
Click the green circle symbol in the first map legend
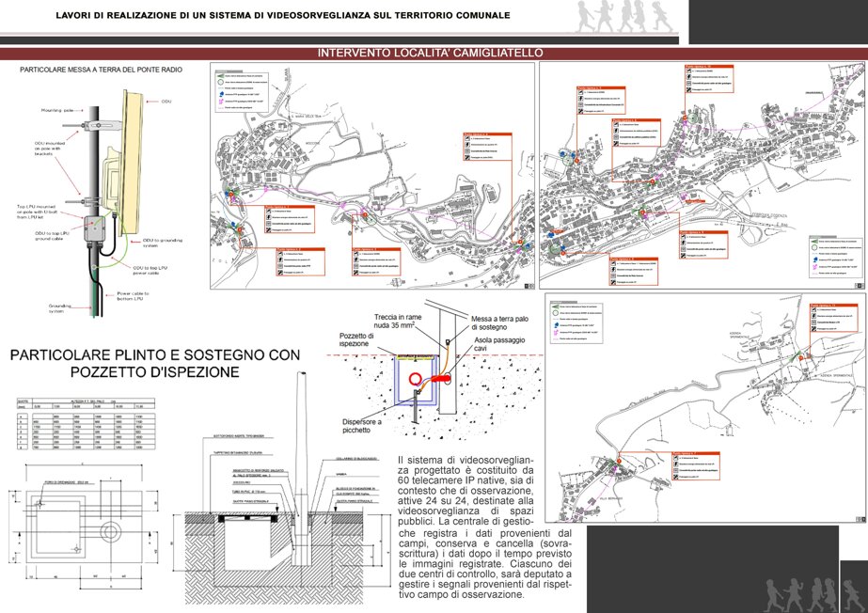[x=220, y=82]
